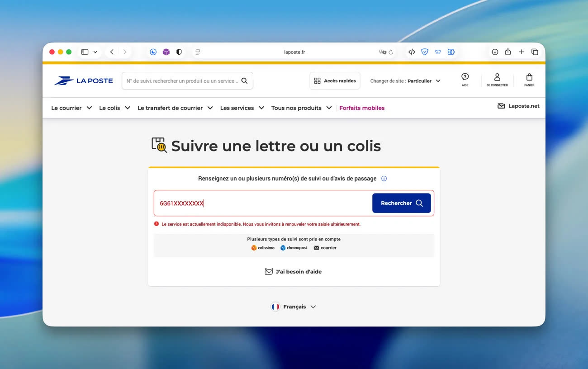Click the Safari share icon
The width and height of the screenshot is (588, 369).
(x=508, y=52)
